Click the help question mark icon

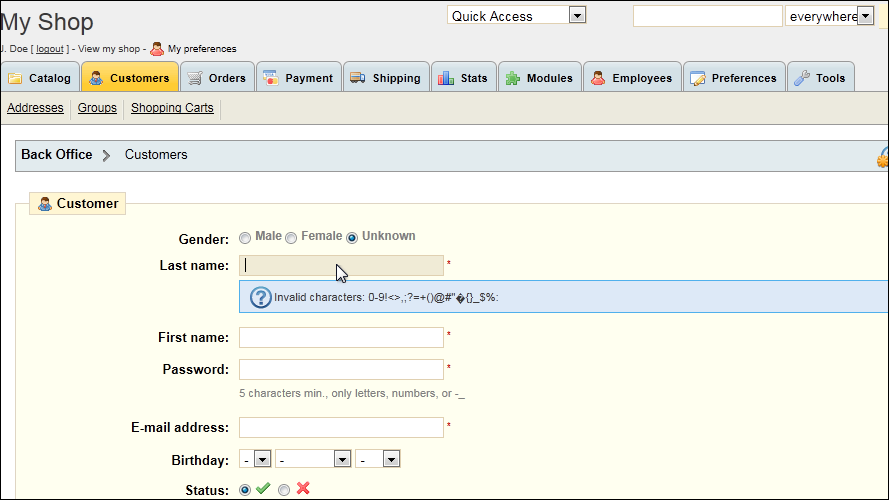261,298
